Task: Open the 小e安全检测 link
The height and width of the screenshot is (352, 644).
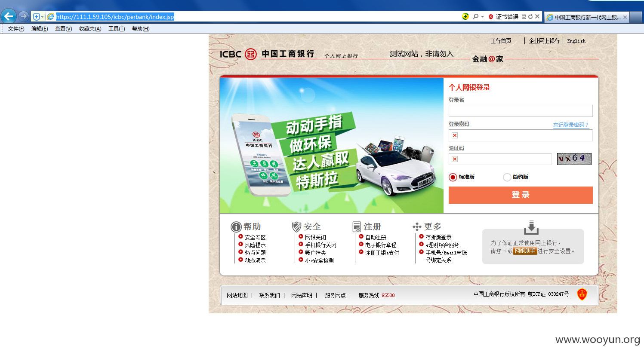Action: tap(319, 260)
